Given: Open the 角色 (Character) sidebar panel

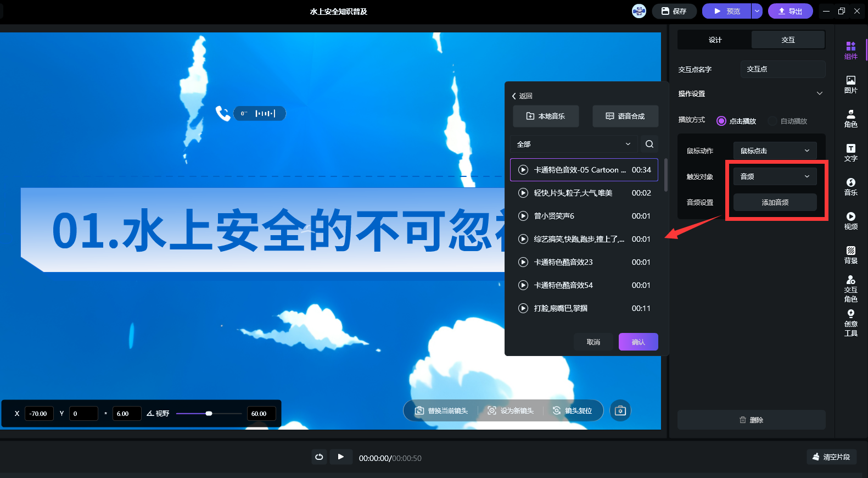Looking at the screenshot, I should [850, 118].
